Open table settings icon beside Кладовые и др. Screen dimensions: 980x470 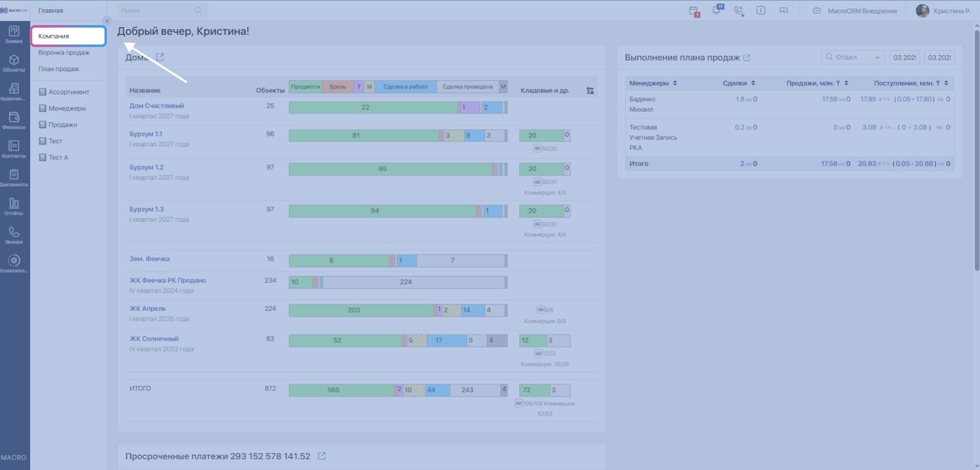tap(590, 91)
